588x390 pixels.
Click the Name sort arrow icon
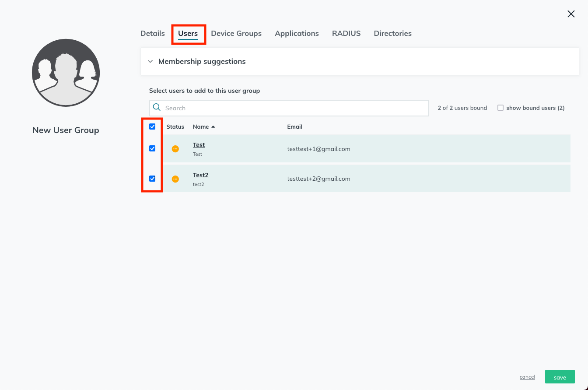coord(213,127)
